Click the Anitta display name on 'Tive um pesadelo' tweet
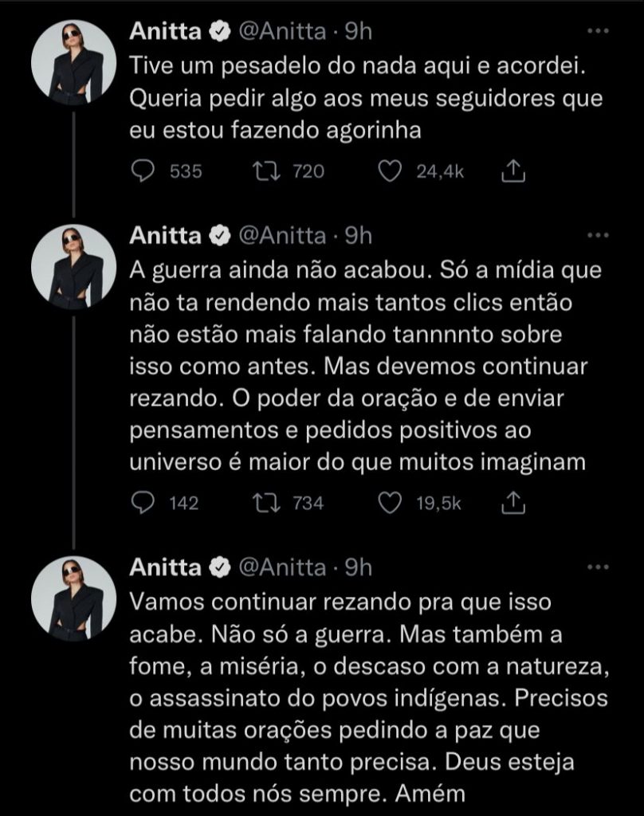 coord(166,33)
